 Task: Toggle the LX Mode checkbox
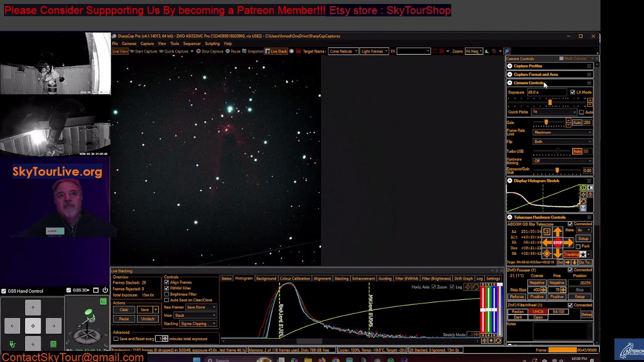573,93
